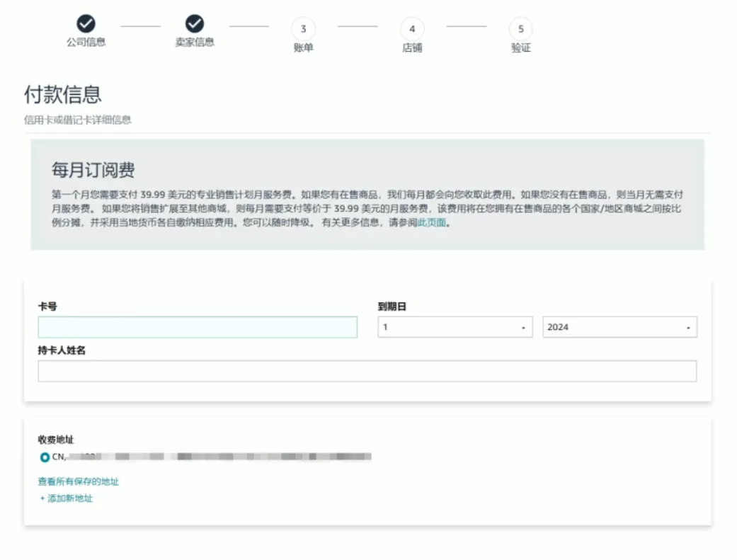Viewport: 737px width, 560px height.
Task: Select the step 5 circle for 验证
Action: [520, 29]
